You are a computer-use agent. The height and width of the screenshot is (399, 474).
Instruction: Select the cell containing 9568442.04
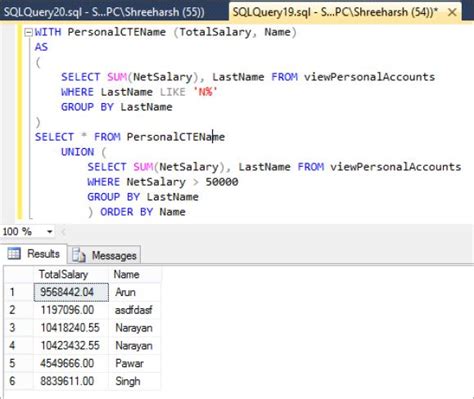(x=71, y=292)
